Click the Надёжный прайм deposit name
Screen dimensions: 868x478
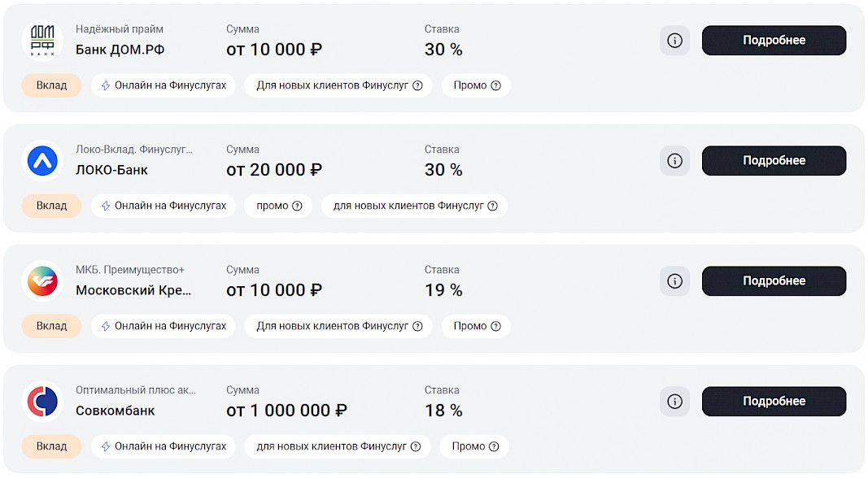119,29
